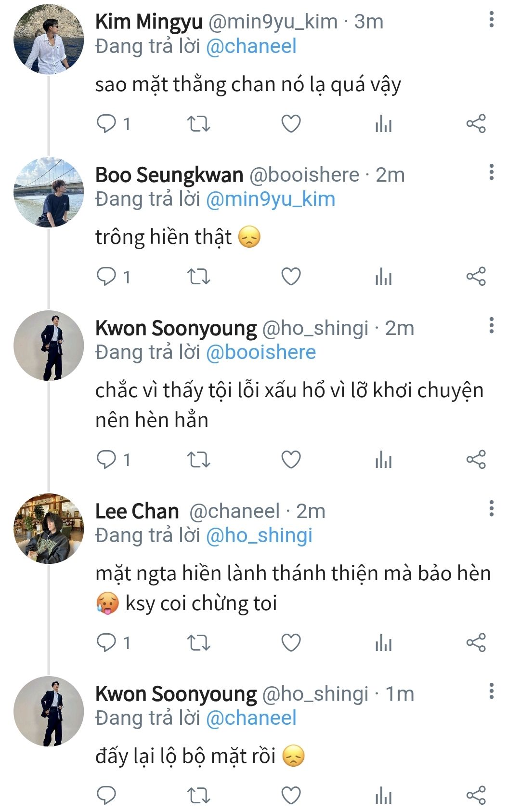Like Kim Mingyu's tweet
520x812 pixels.
291,124
